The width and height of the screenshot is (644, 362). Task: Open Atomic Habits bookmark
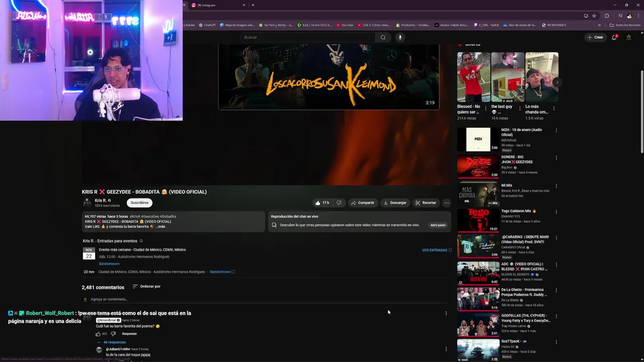(451, 25)
